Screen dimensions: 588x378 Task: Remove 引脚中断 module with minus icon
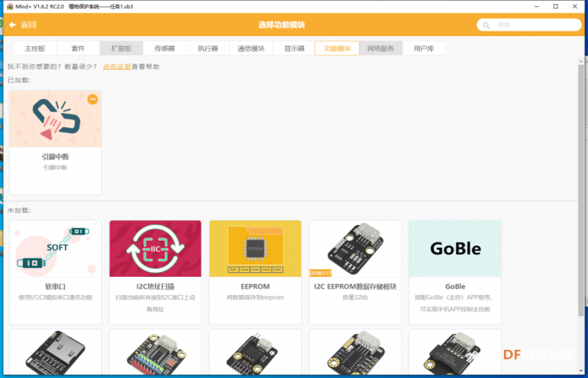pyautogui.click(x=93, y=99)
